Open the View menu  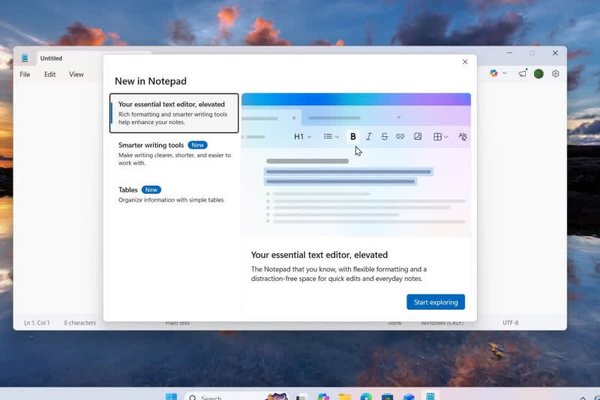pos(76,74)
